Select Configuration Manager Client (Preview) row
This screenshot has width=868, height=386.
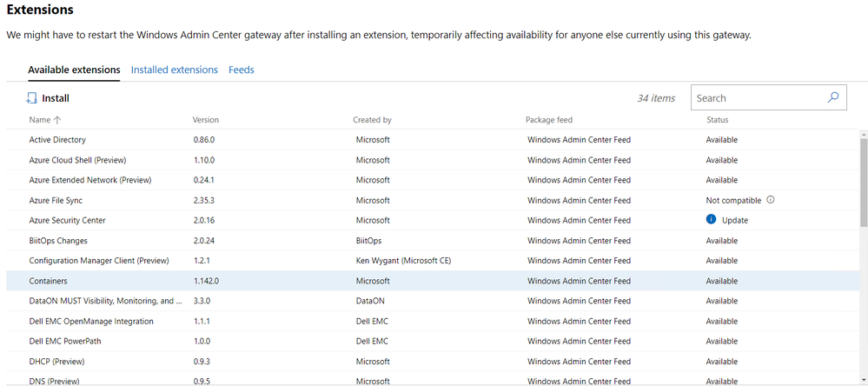click(433, 260)
